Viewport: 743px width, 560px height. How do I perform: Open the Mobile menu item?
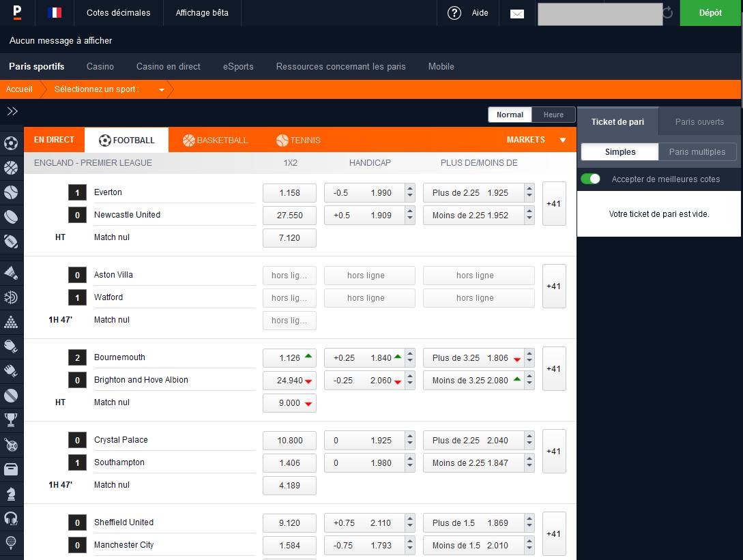441,66
